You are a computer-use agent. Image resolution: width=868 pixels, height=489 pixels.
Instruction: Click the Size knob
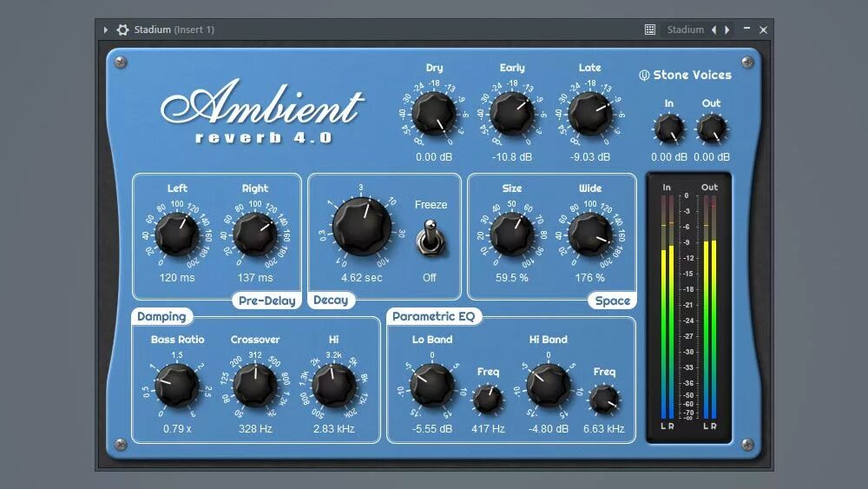tap(511, 235)
